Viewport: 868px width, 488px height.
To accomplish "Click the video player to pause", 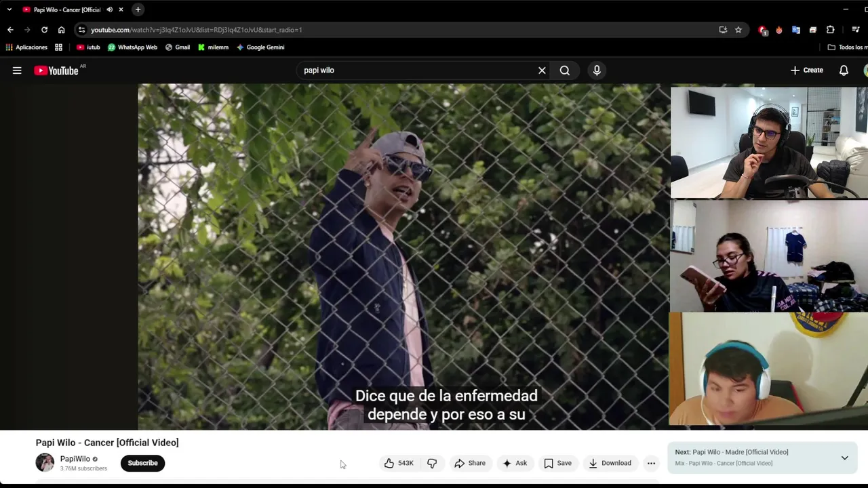I will click(x=403, y=257).
